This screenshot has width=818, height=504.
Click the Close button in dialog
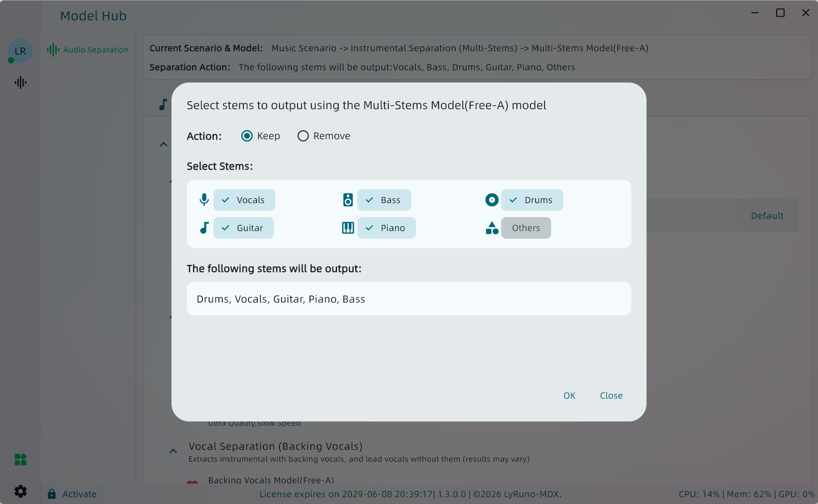(611, 396)
